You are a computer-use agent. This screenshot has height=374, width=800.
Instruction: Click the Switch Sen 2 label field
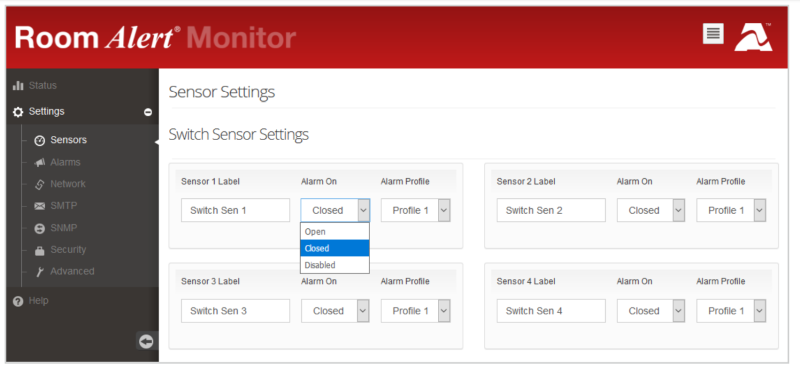[x=551, y=210]
